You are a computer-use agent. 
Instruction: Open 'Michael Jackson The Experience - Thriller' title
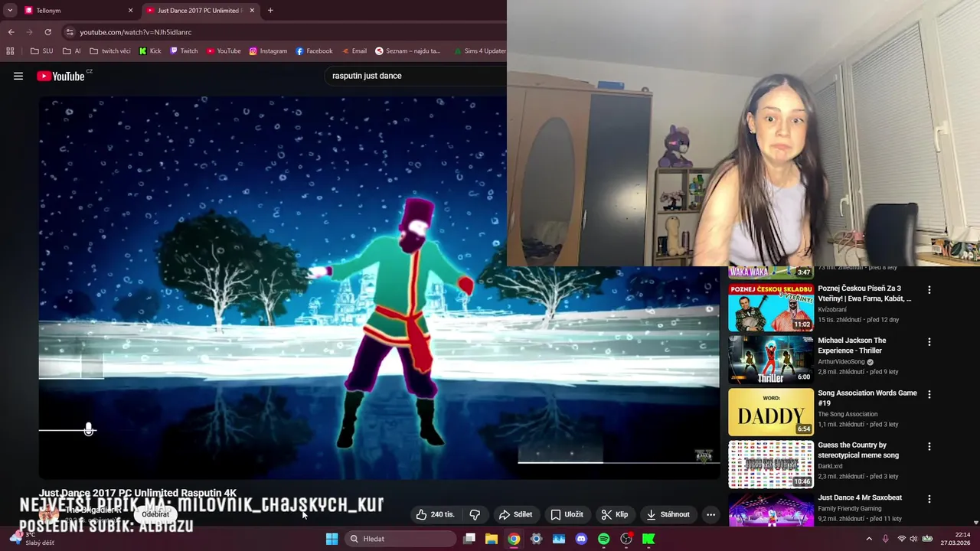click(852, 345)
